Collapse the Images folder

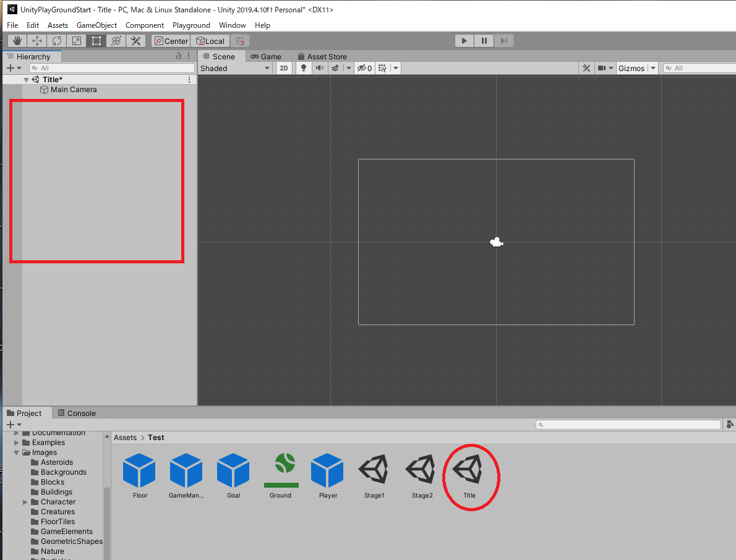tap(17, 452)
